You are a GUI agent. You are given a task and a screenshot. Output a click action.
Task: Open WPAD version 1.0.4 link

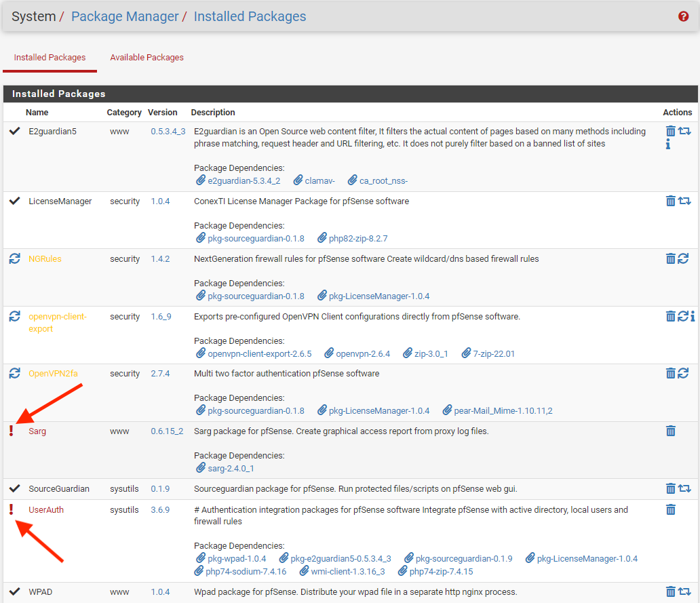click(x=160, y=592)
